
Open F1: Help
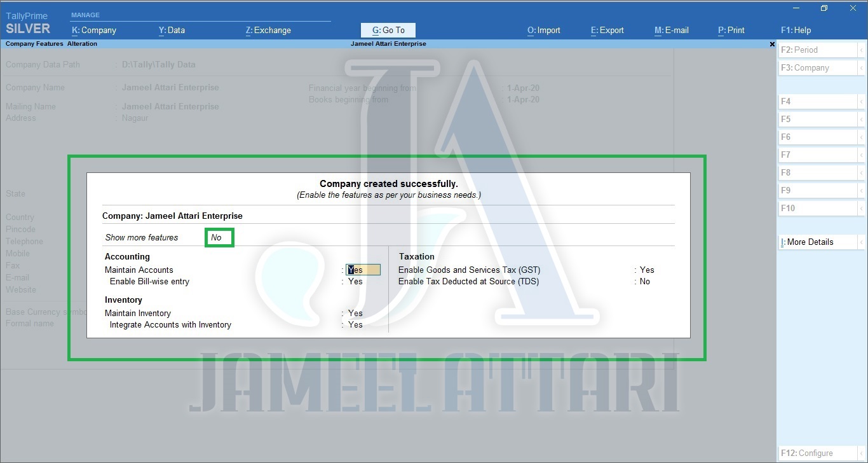pos(796,30)
